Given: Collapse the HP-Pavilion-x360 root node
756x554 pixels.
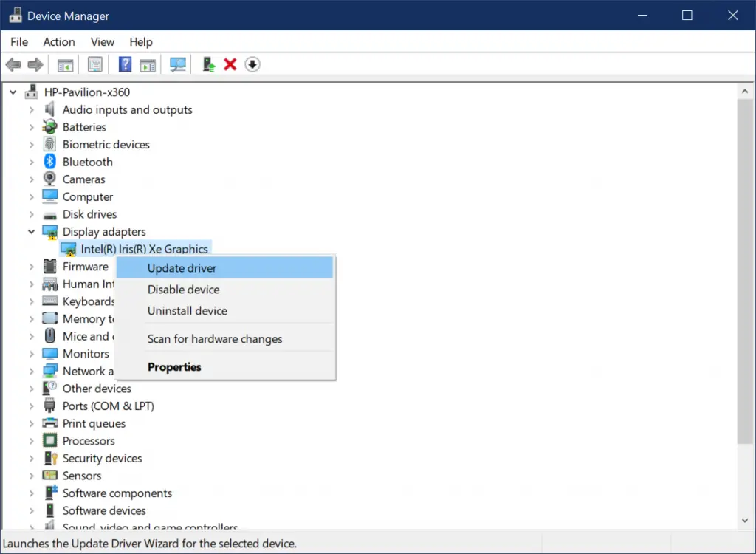Looking at the screenshot, I should point(13,92).
